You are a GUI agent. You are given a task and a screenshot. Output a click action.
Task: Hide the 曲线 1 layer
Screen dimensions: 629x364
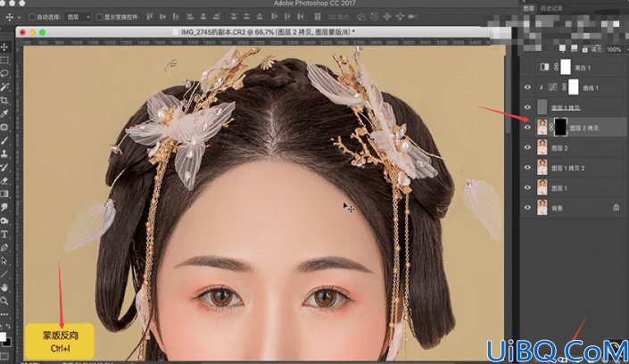tap(527, 87)
